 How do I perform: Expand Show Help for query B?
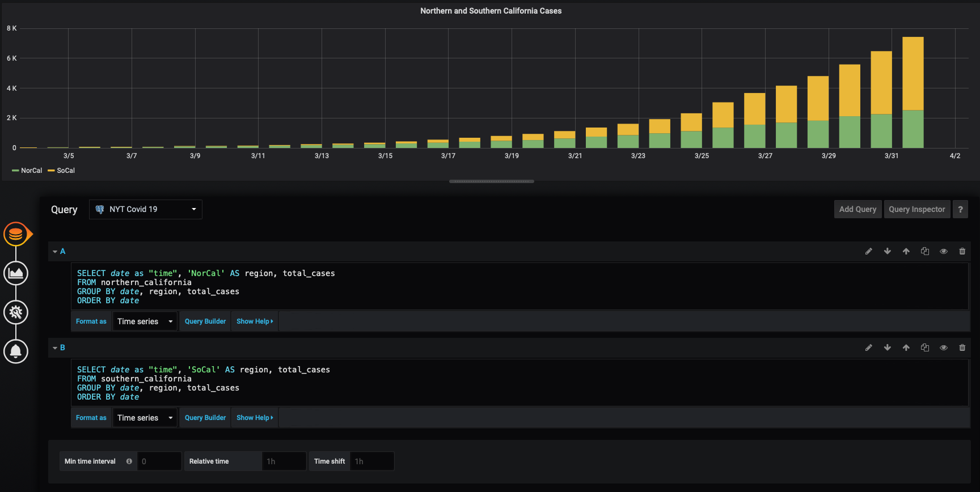point(255,418)
